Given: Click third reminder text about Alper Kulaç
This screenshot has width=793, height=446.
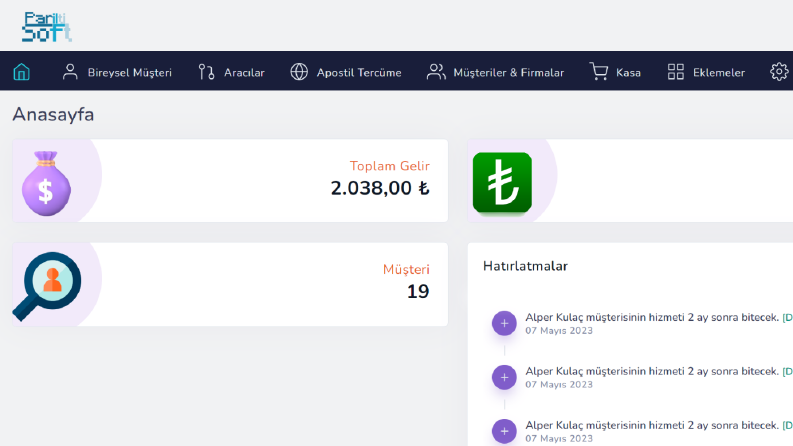Looking at the screenshot, I should (652, 425).
